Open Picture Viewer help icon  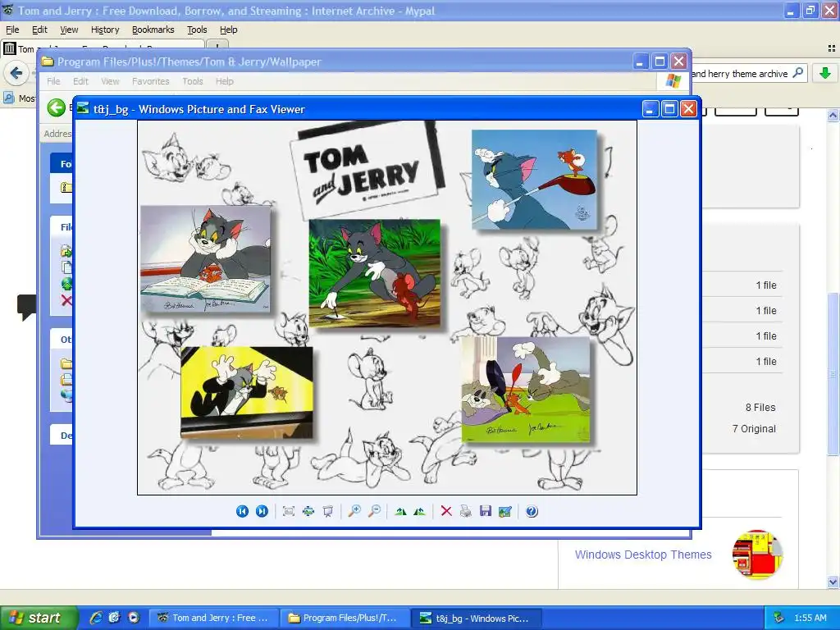pos(532,511)
